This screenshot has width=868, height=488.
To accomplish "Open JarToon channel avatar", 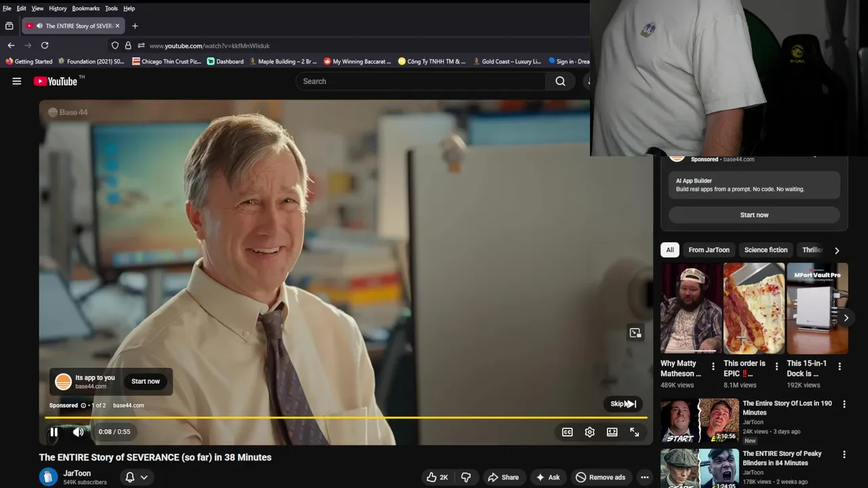I will [47, 477].
